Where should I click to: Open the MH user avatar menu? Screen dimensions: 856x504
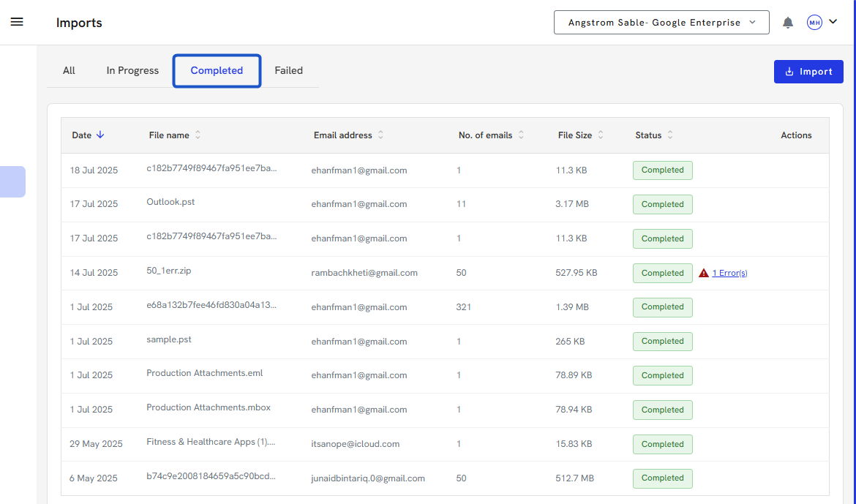point(814,23)
